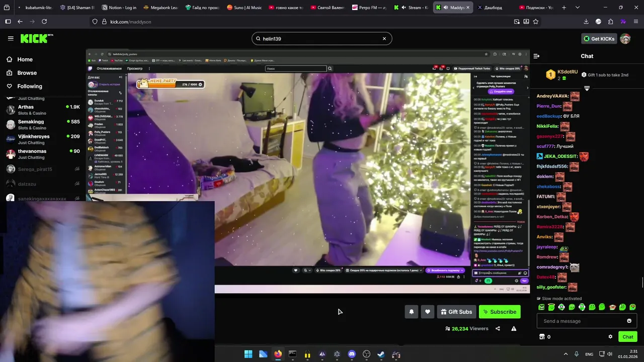644x362 pixels.
Task: Open Steam from taskbar
Action: pyautogui.click(x=381, y=354)
